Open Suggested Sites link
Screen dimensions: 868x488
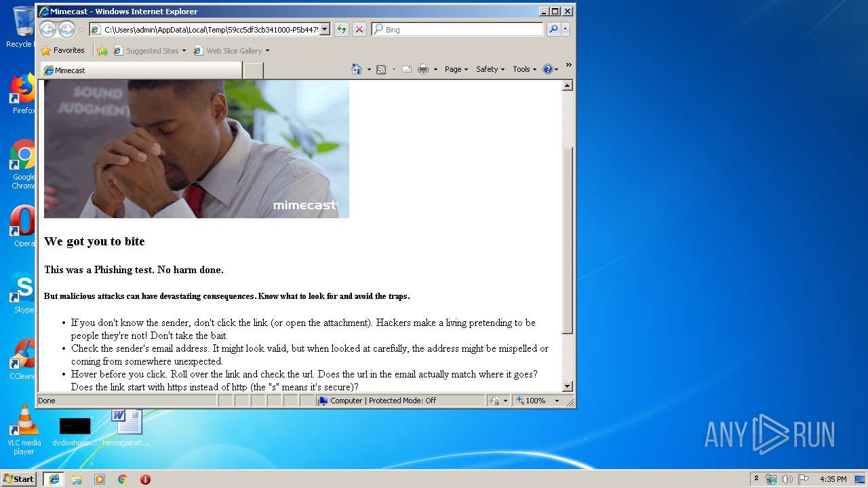point(149,50)
